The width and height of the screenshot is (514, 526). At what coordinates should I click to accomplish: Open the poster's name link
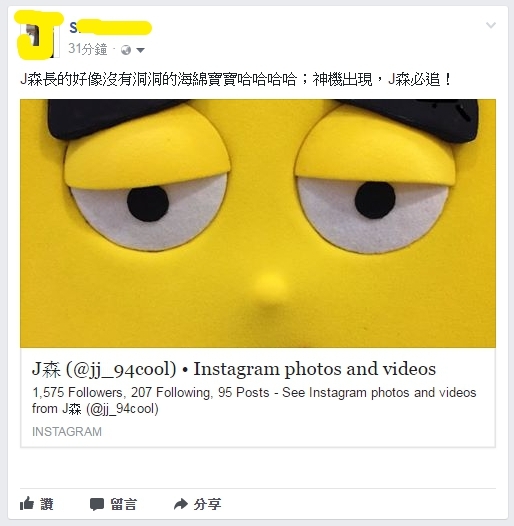pyautogui.click(x=110, y=28)
